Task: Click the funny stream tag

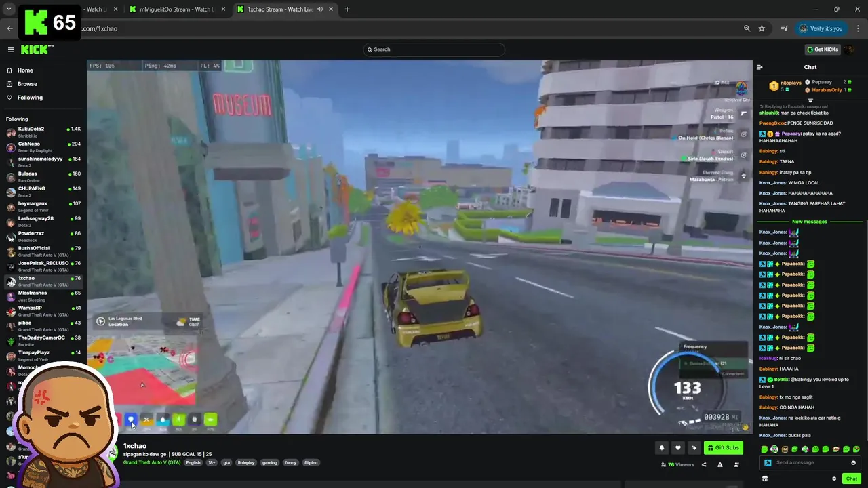Action: point(291,462)
